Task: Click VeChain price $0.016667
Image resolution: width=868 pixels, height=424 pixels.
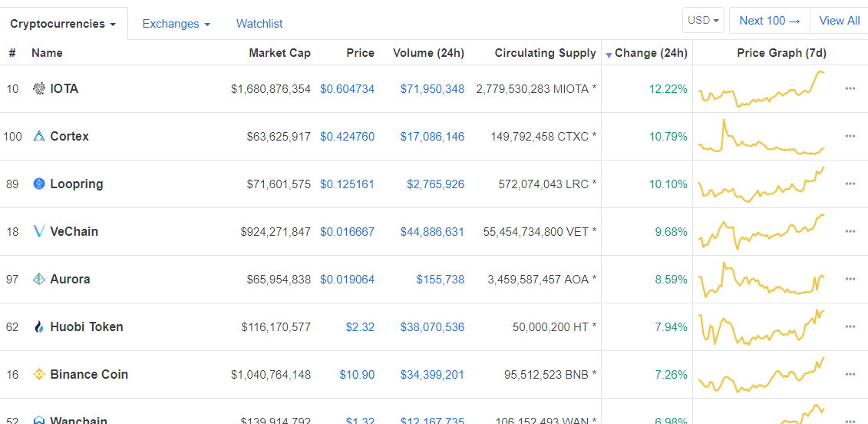Action: pyautogui.click(x=347, y=232)
